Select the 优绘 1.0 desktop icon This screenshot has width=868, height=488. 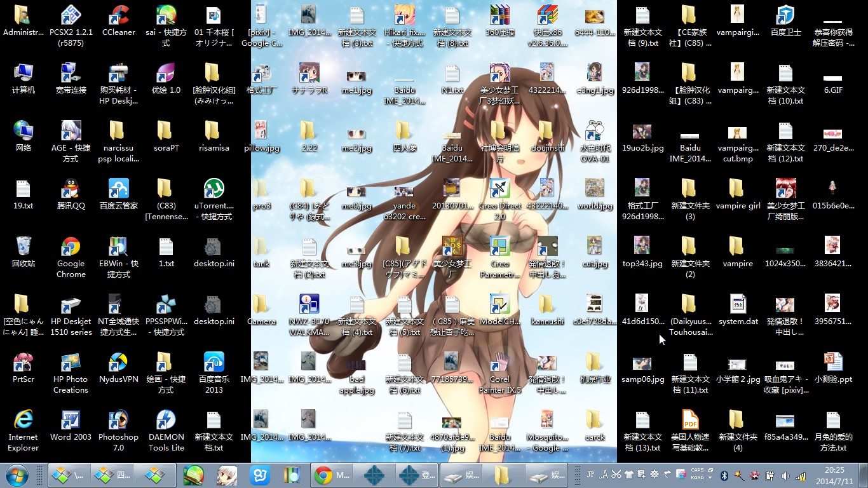pyautogui.click(x=166, y=72)
